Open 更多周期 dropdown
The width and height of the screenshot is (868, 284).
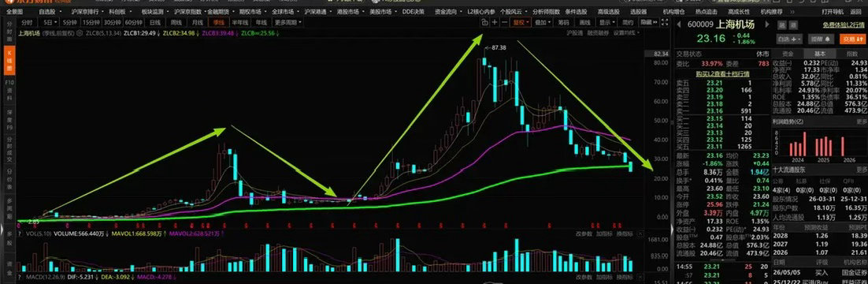[287, 22]
